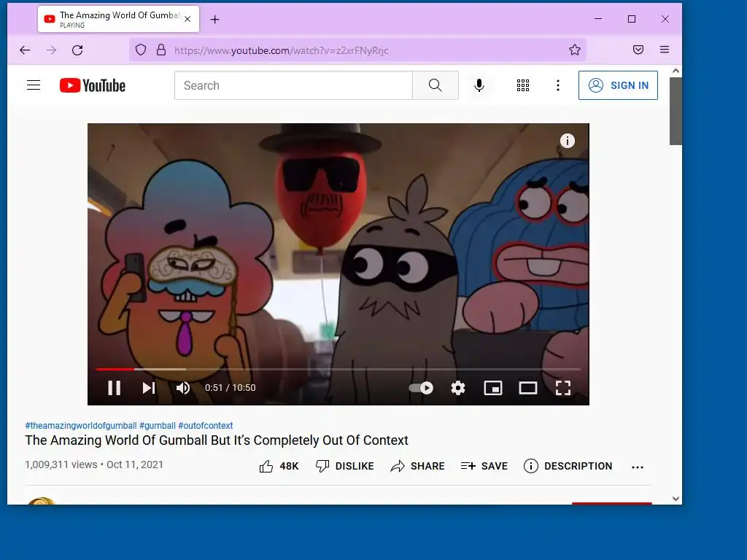Focus the YouTube Search field

click(x=293, y=85)
